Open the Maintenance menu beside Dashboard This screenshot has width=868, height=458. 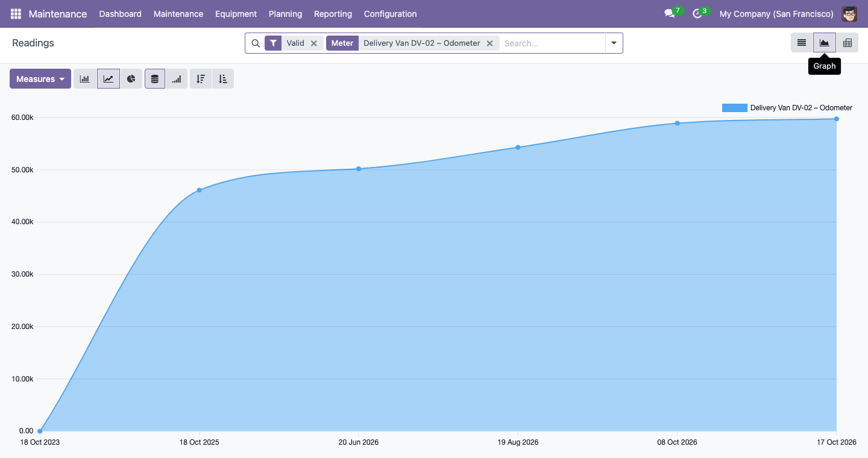click(178, 14)
